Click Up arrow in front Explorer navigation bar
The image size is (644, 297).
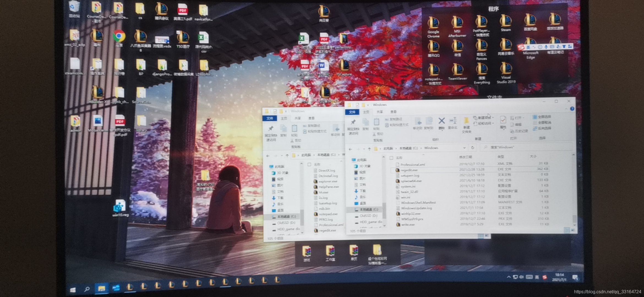pos(369,149)
